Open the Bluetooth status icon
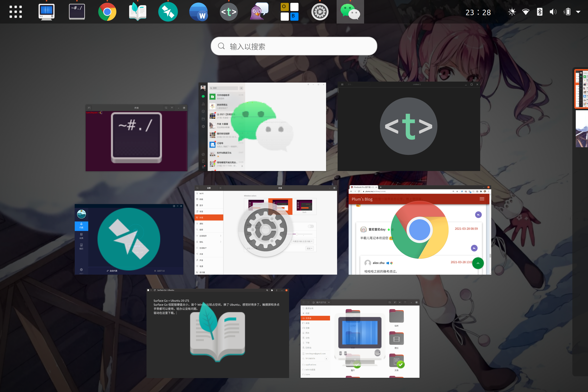Screen dimensions: 588x392 539,12
